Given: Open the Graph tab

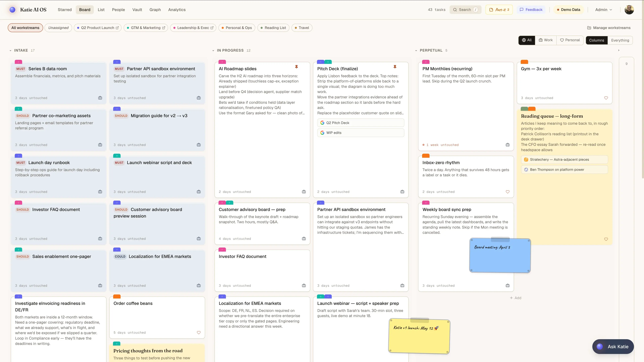Looking at the screenshot, I should [155, 10].
